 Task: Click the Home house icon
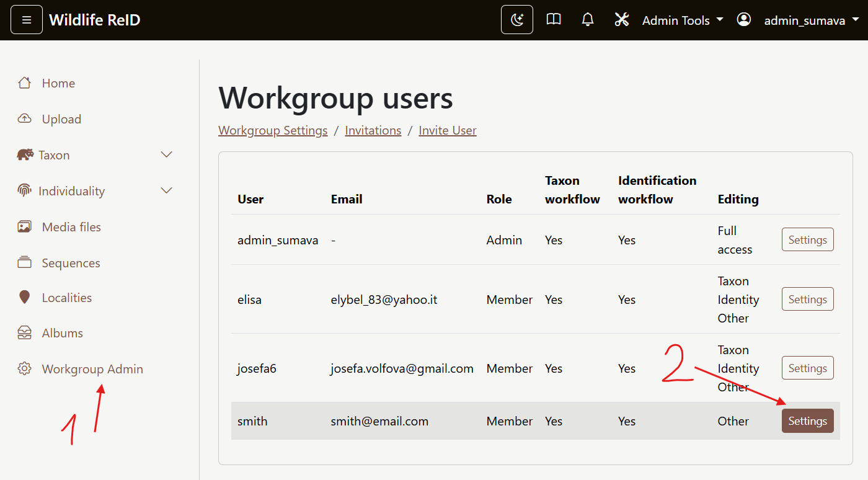pyautogui.click(x=25, y=83)
